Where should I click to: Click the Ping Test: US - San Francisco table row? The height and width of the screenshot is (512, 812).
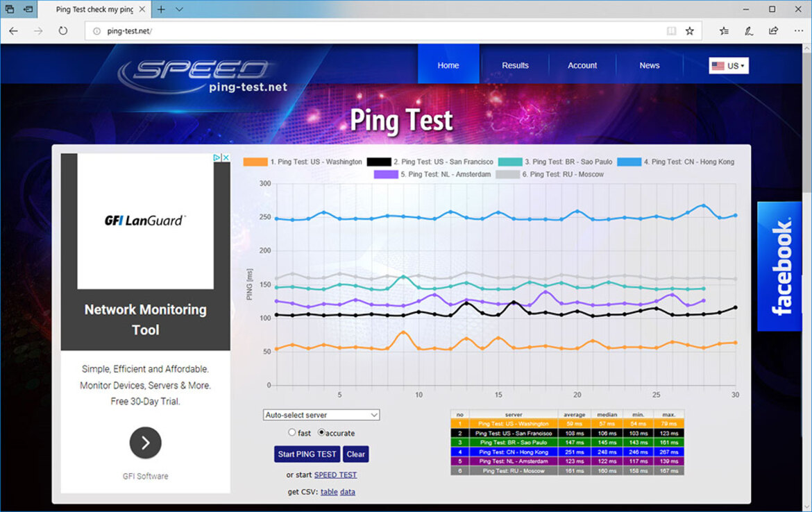tap(568, 434)
